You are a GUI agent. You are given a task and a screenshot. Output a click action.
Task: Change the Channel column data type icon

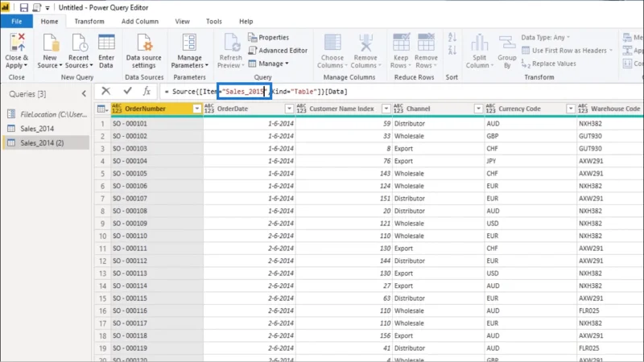coord(398,109)
